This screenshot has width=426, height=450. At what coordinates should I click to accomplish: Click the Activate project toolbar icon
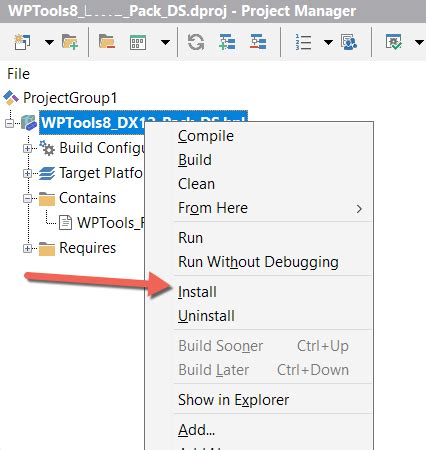[x=22, y=42]
